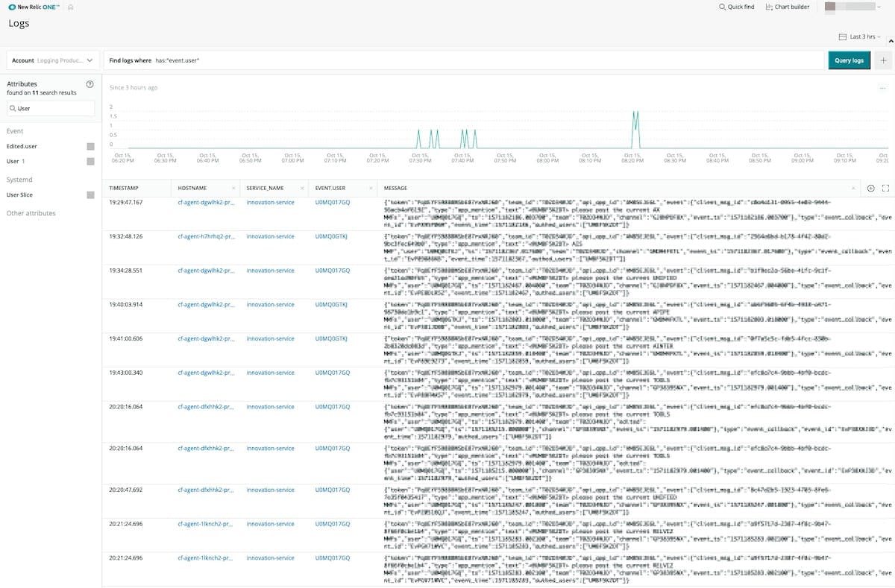Open the chart's ellipsis options menu
The width and height of the screenshot is (895, 588).
pos(882,88)
